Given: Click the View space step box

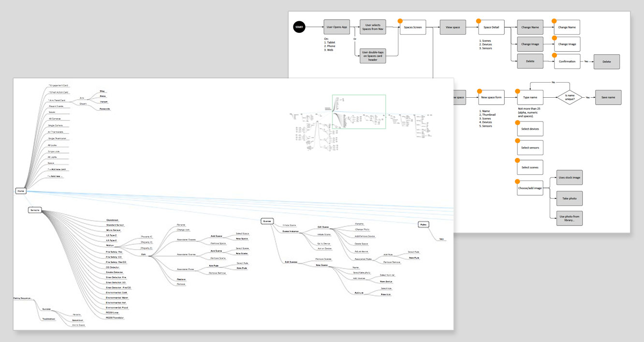Looking at the screenshot, I should pyautogui.click(x=453, y=27).
